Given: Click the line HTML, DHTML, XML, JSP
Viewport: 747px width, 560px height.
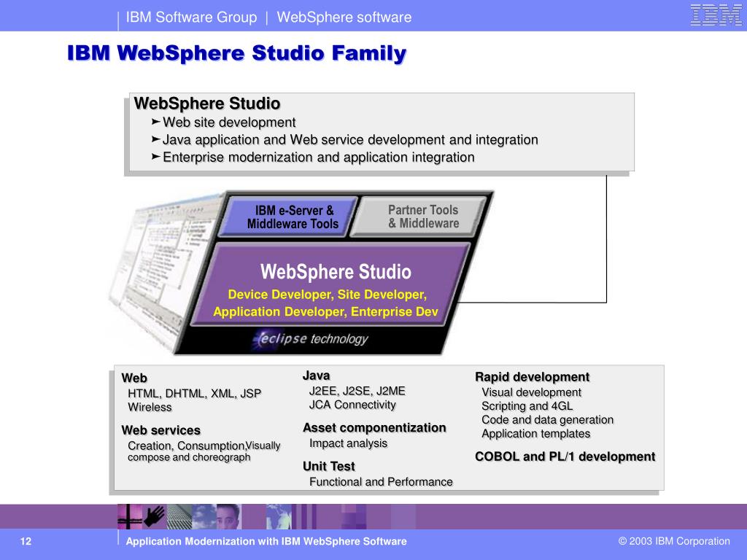Looking at the screenshot, I should coord(194,394).
